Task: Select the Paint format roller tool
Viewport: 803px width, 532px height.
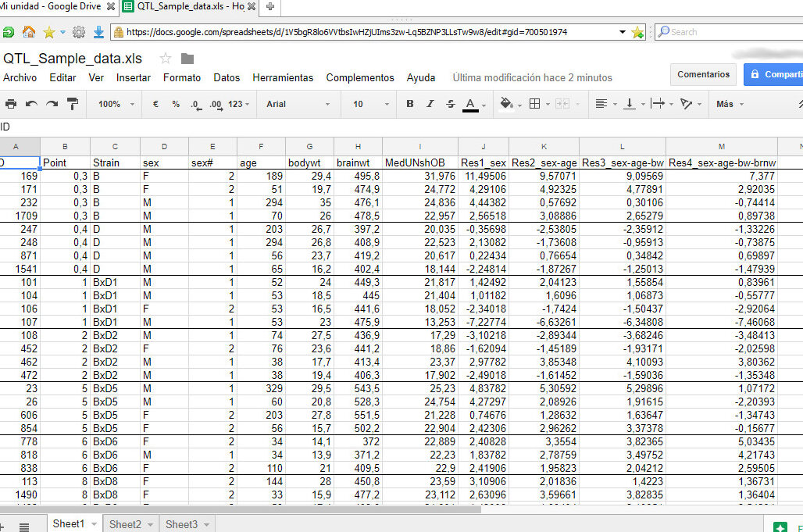Action: (x=73, y=104)
